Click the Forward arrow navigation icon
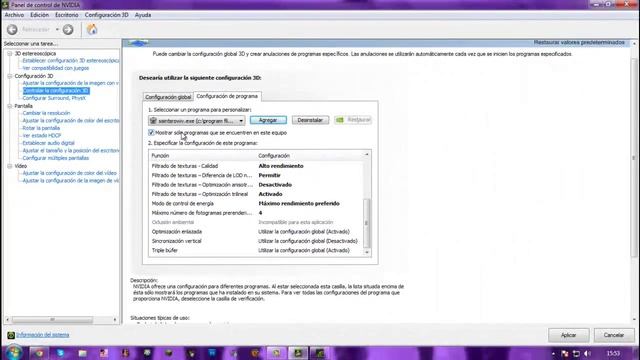The height and width of the screenshot is (360, 640). pos(68,29)
